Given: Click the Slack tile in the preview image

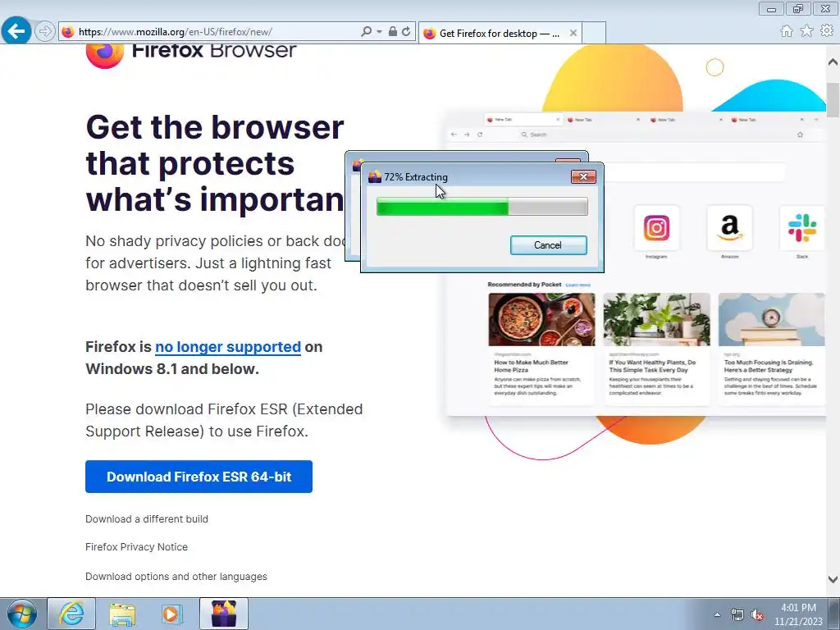Looking at the screenshot, I should click(802, 228).
